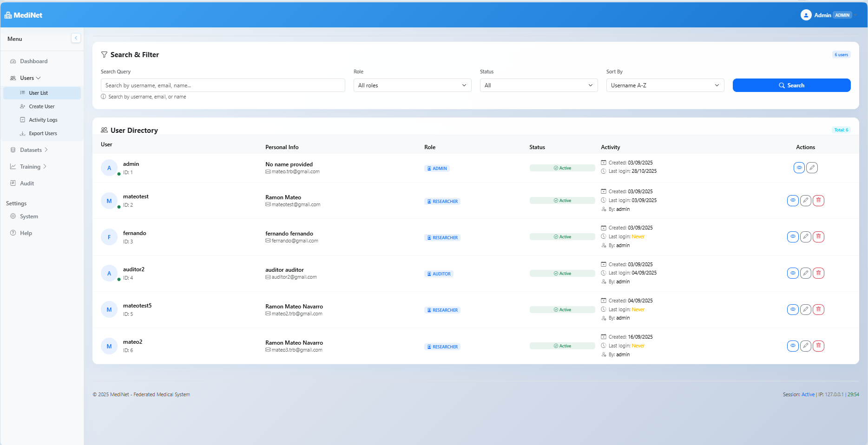Image resolution: width=868 pixels, height=445 pixels.
Task: Collapse the sidebar with the chevron
Action: pyautogui.click(x=76, y=38)
